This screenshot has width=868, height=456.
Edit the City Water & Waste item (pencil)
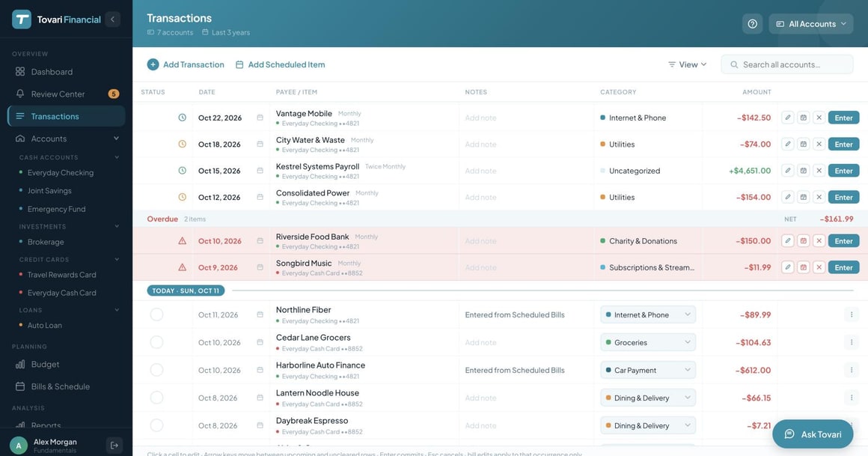[788, 144]
